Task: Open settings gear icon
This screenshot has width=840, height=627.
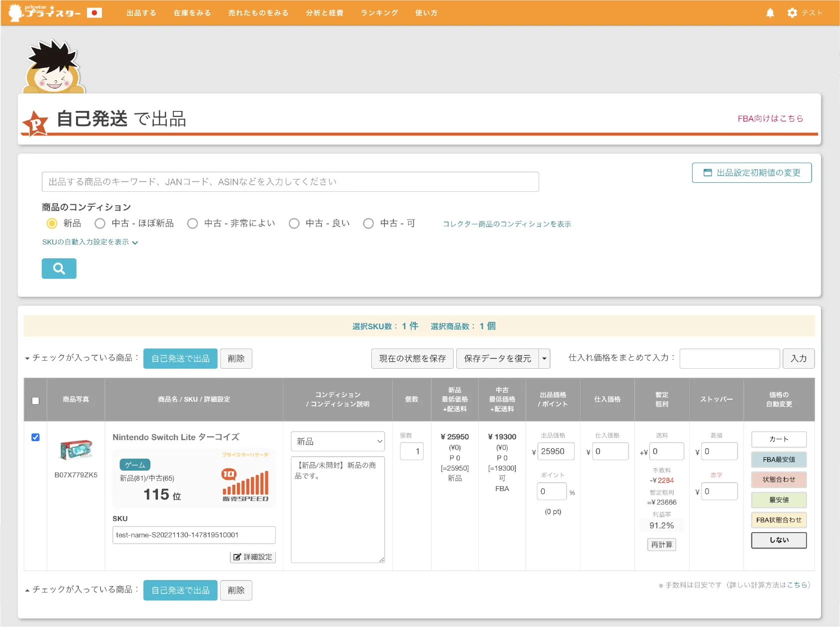Action: (x=792, y=13)
